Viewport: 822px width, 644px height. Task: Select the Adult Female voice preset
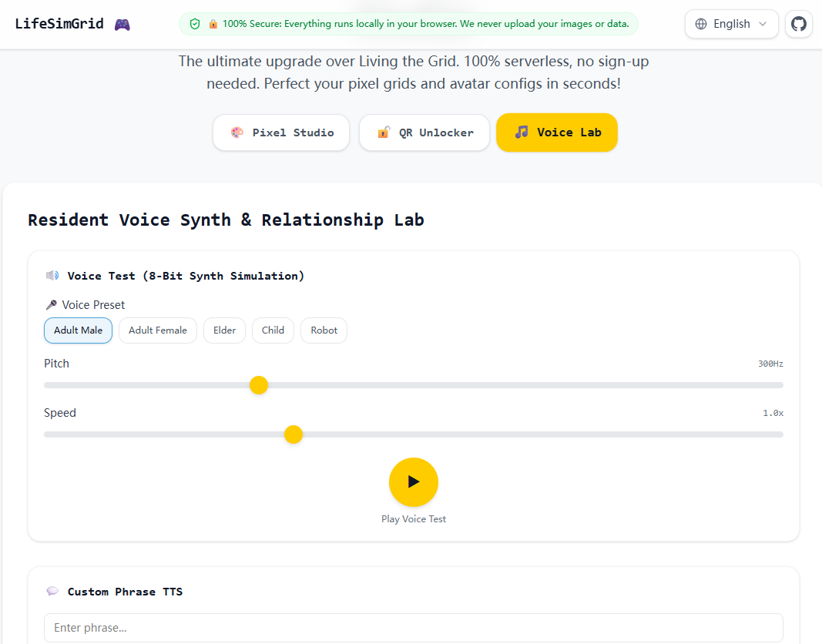click(x=158, y=330)
